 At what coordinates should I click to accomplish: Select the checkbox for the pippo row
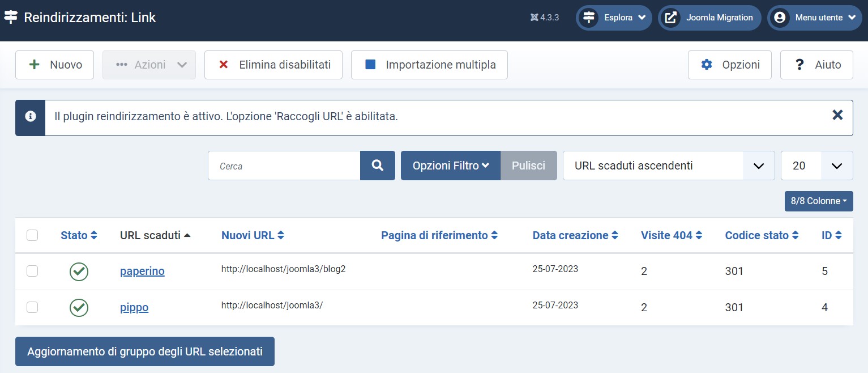(32, 307)
